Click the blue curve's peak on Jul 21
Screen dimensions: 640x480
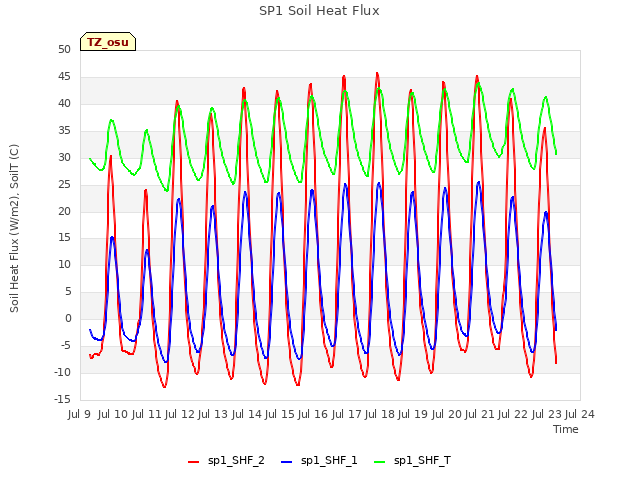(x=478, y=182)
